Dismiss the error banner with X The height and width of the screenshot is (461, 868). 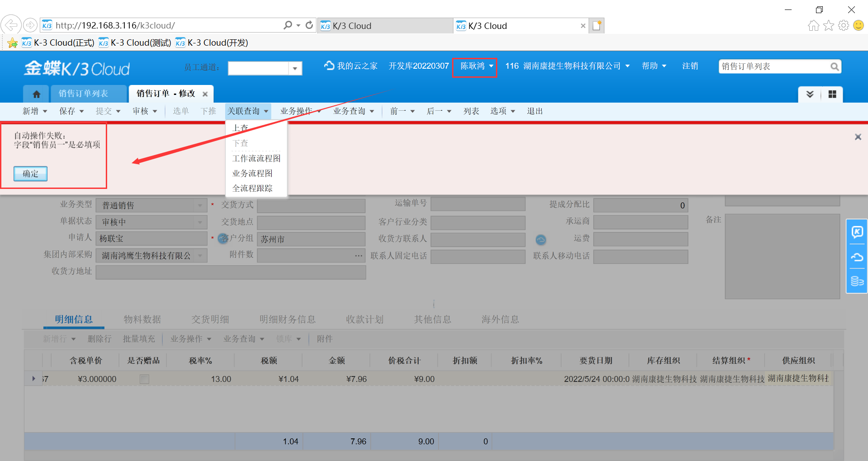(x=858, y=137)
